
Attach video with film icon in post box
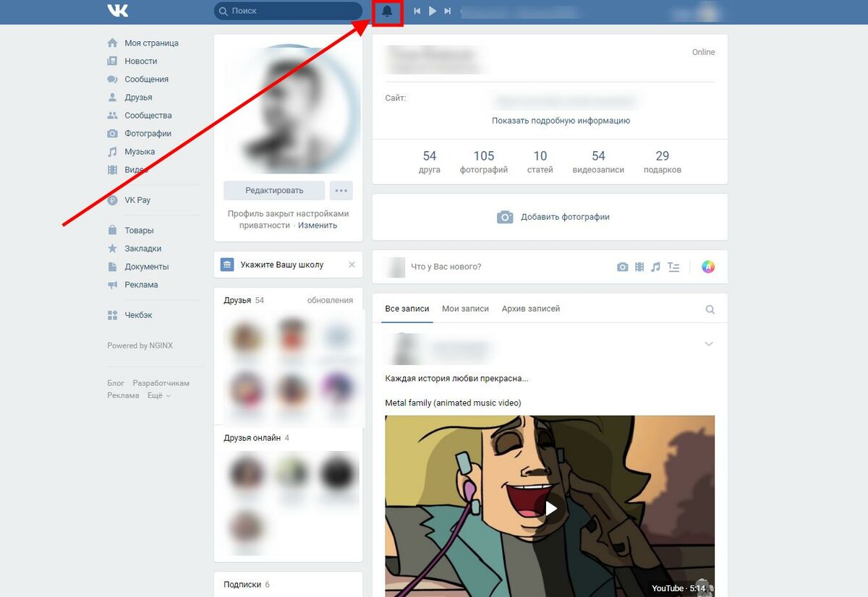pyautogui.click(x=639, y=267)
